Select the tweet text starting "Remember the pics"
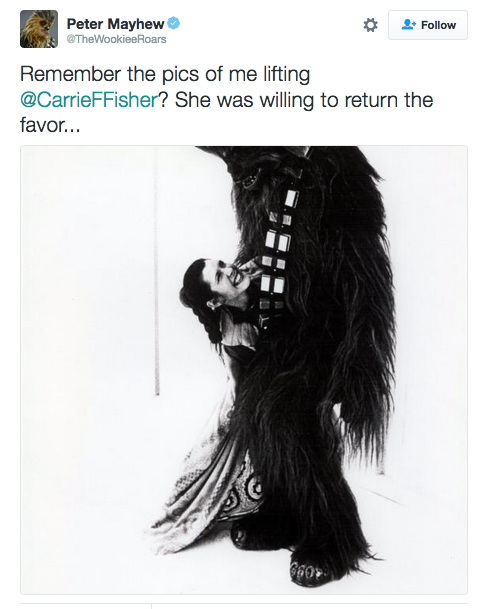The width and height of the screenshot is (491, 609). 226,99
